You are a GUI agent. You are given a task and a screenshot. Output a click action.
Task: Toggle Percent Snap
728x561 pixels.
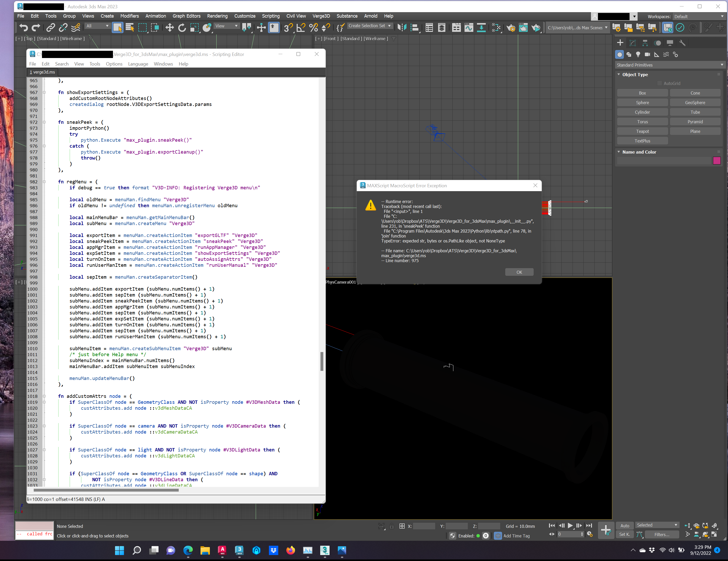pos(313,28)
